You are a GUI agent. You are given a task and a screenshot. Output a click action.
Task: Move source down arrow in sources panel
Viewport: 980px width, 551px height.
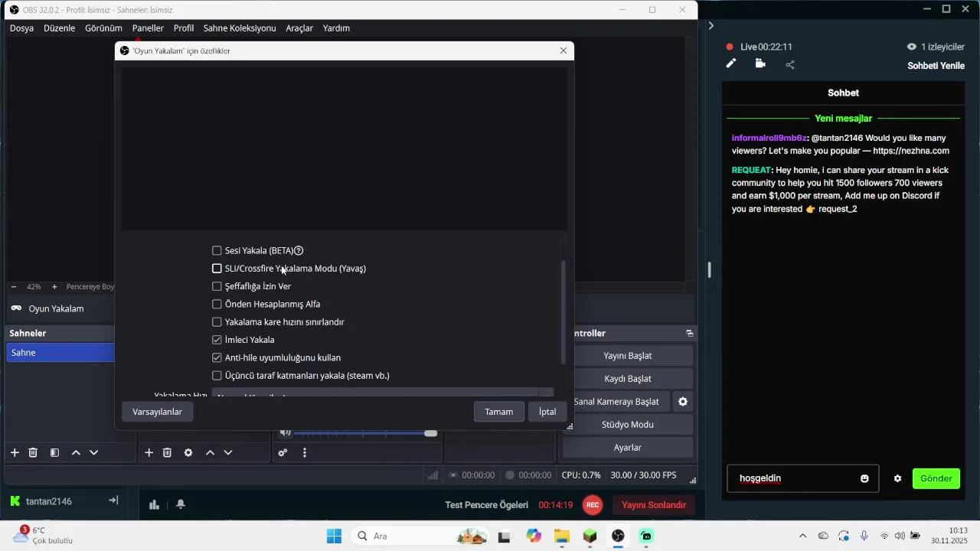point(228,452)
